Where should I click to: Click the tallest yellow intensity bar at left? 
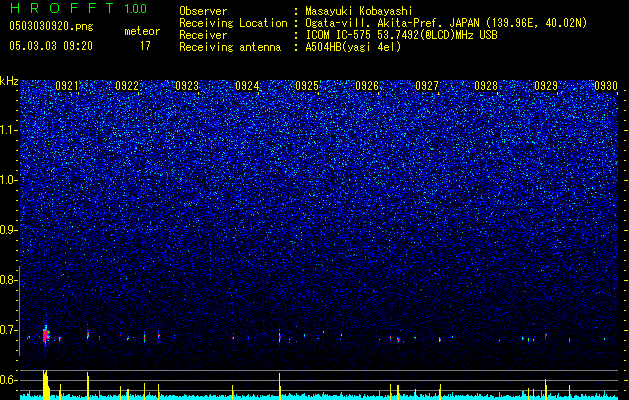coord(46,385)
